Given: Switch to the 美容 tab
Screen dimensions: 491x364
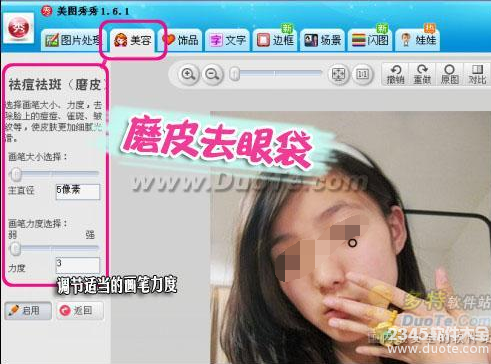Looking at the screenshot, I should tap(132, 40).
